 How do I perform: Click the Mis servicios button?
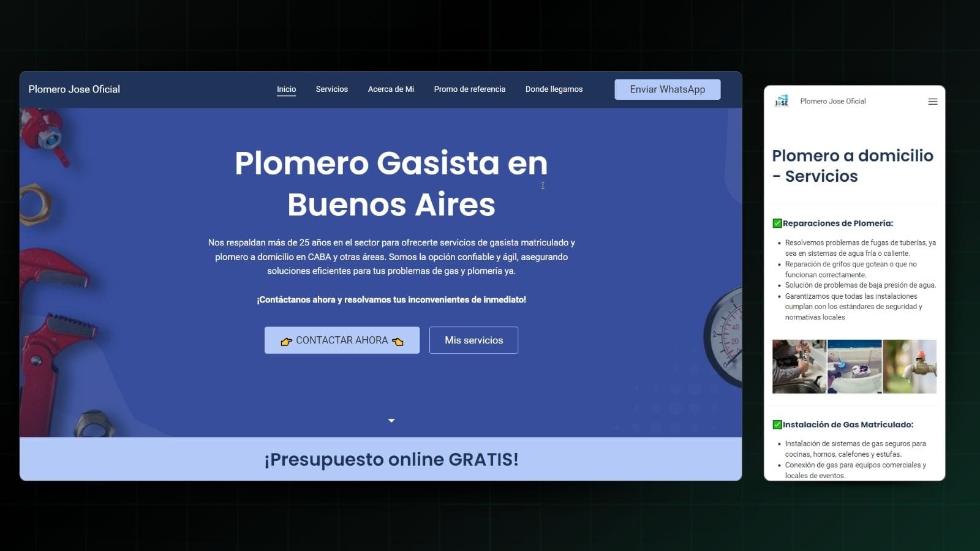pyautogui.click(x=473, y=340)
